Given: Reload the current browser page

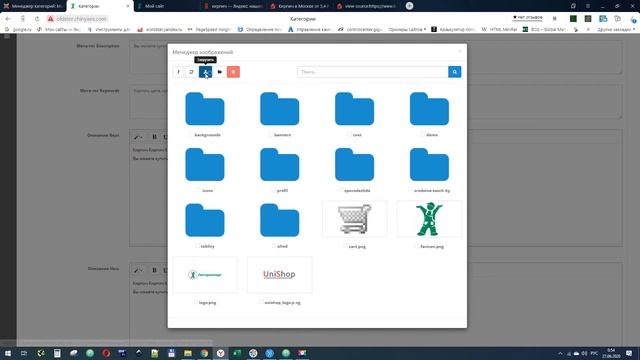Looking at the screenshot, I should point(37,19).
